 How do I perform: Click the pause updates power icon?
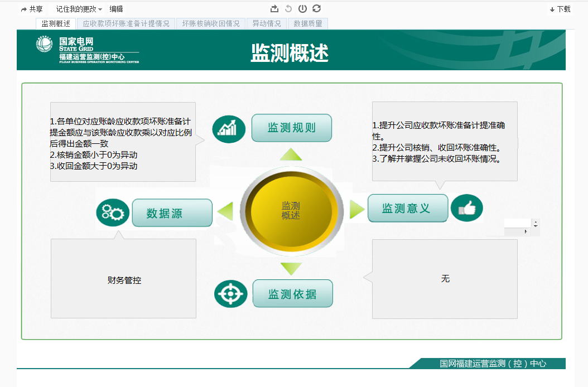(x=302, y=9)
